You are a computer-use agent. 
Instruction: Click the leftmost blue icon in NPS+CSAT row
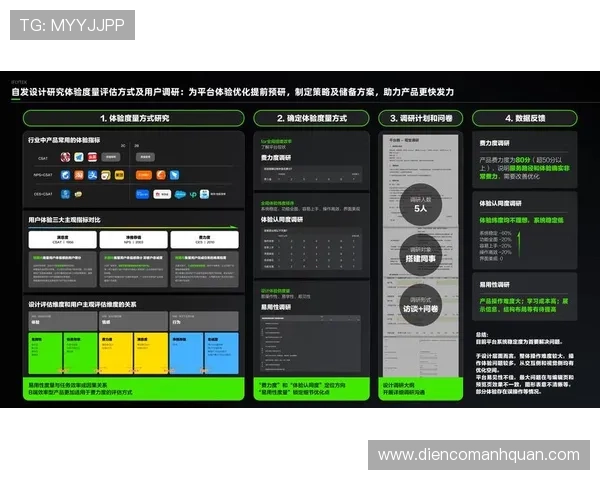[65, 175]
